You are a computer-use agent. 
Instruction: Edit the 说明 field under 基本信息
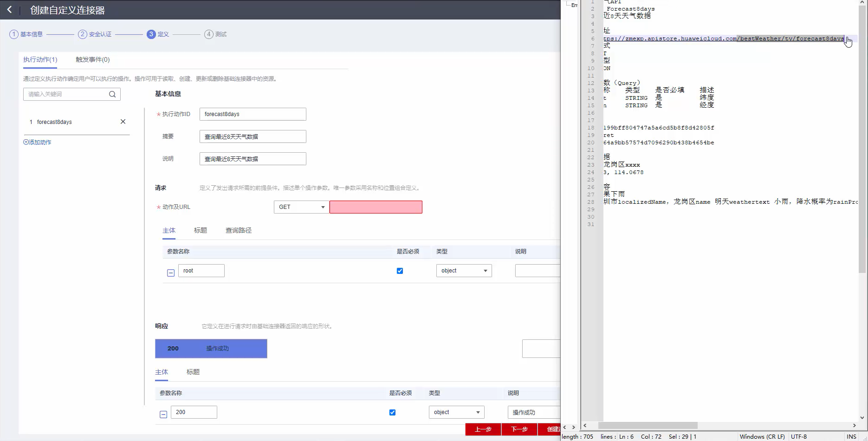coord(253,159)
